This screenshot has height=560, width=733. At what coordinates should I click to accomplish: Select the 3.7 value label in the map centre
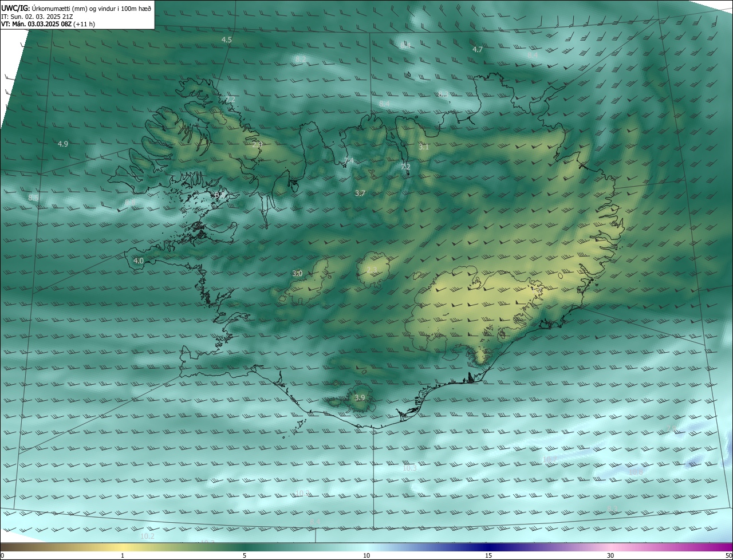pos(360,194)
